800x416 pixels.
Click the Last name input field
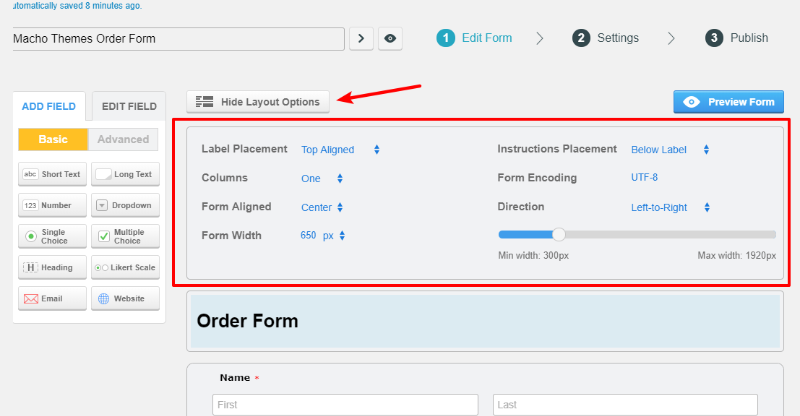625,405
